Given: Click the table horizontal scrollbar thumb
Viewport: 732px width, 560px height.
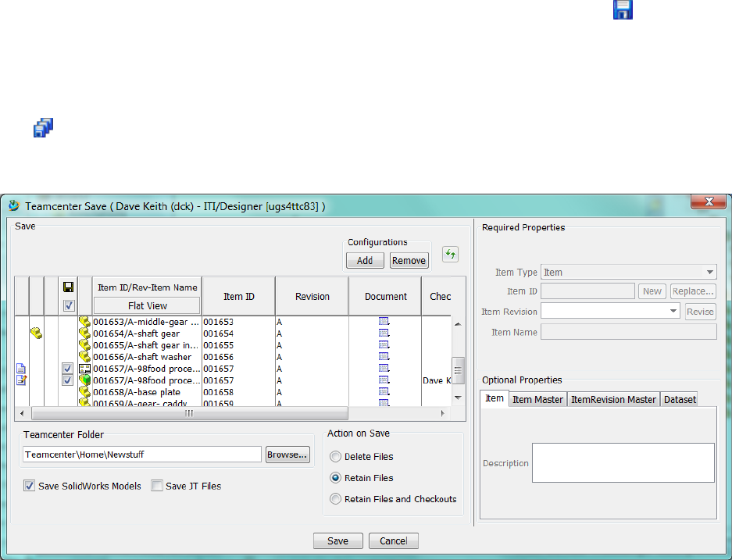Looking at the screenshot, I should click(x=190, y=413).
